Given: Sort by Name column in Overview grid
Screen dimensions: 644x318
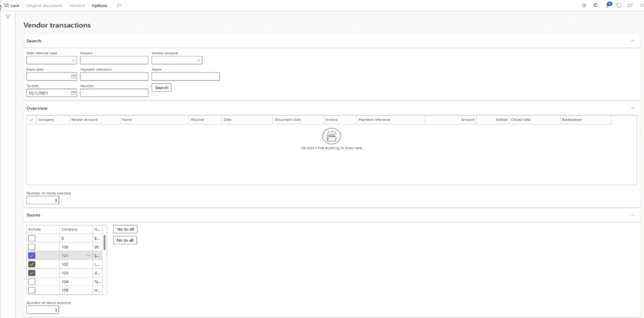Looking at the screenshot, I should (x=126, y=120).
